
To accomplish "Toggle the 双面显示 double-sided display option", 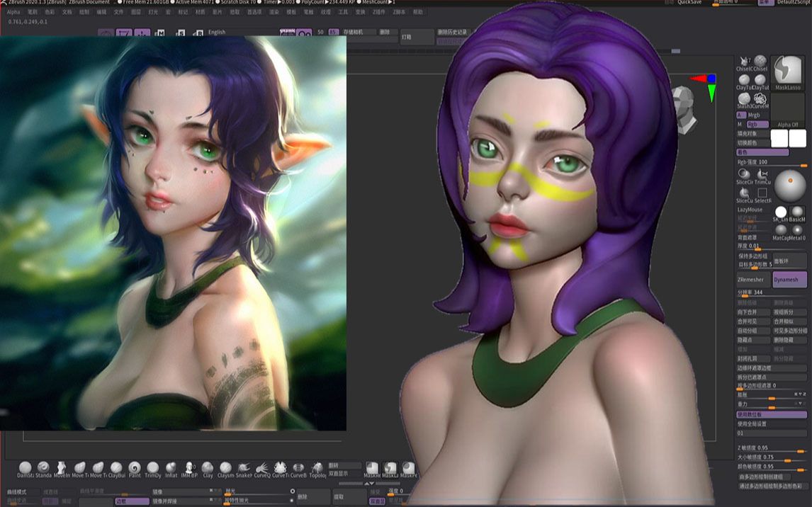I will 345,474.
